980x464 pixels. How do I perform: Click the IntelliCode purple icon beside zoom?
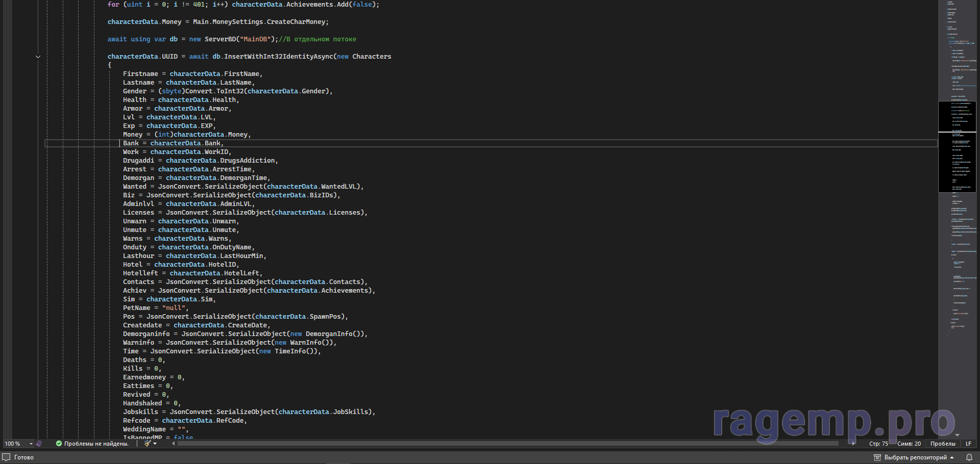click(39, 444)
